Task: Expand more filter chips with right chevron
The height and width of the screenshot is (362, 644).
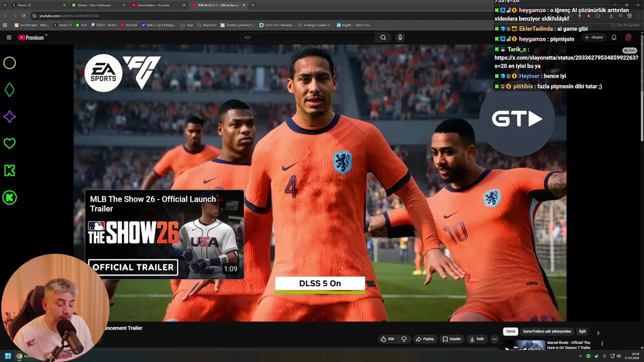Action: point(598,332)
